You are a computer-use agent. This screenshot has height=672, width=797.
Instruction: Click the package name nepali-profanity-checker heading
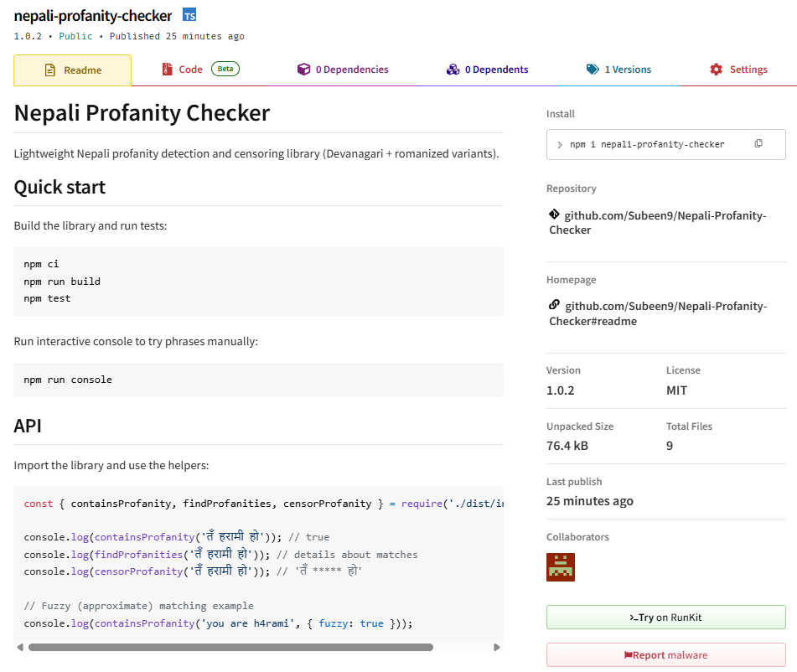[x=92, y=16]
